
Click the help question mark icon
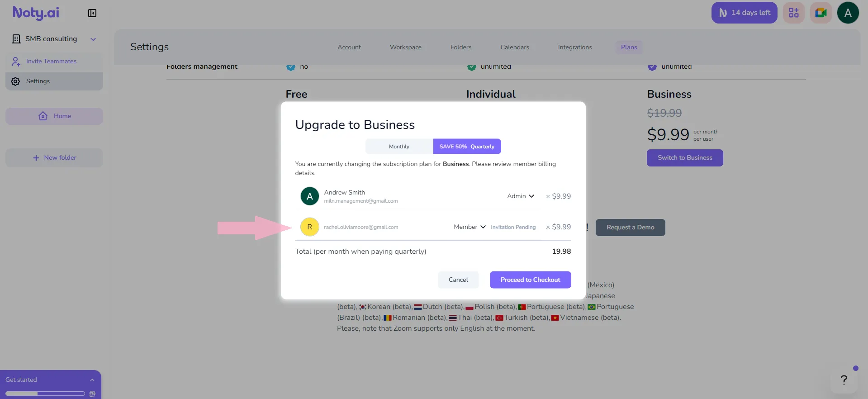pos(844,380)
